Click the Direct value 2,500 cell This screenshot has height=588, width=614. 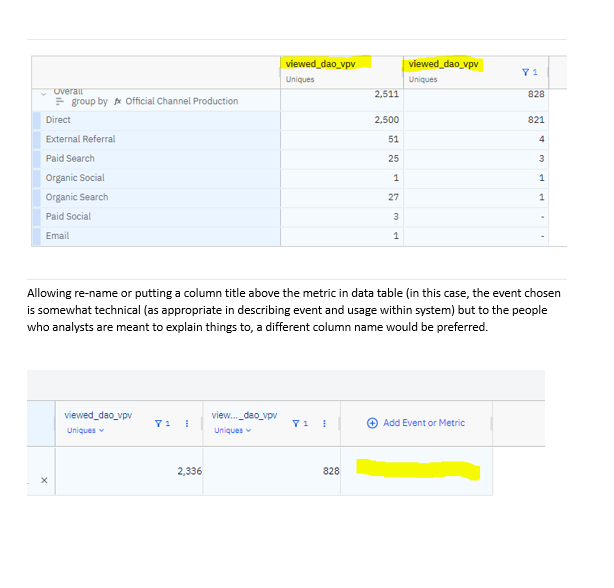pos(342,120)
